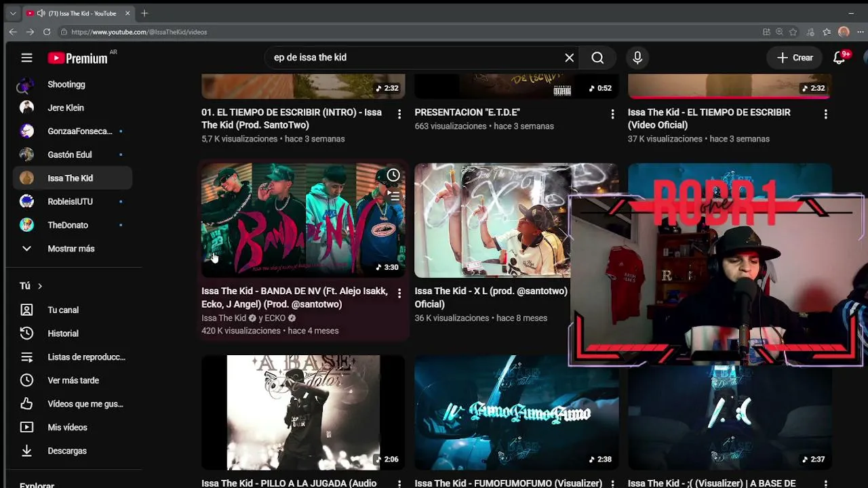Open the notifications bell

[840, 58]
